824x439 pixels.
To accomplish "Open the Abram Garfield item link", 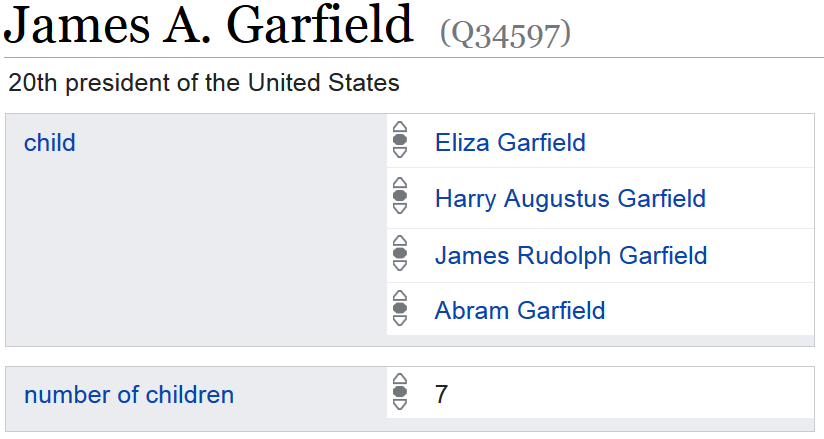I will (520, 310).
